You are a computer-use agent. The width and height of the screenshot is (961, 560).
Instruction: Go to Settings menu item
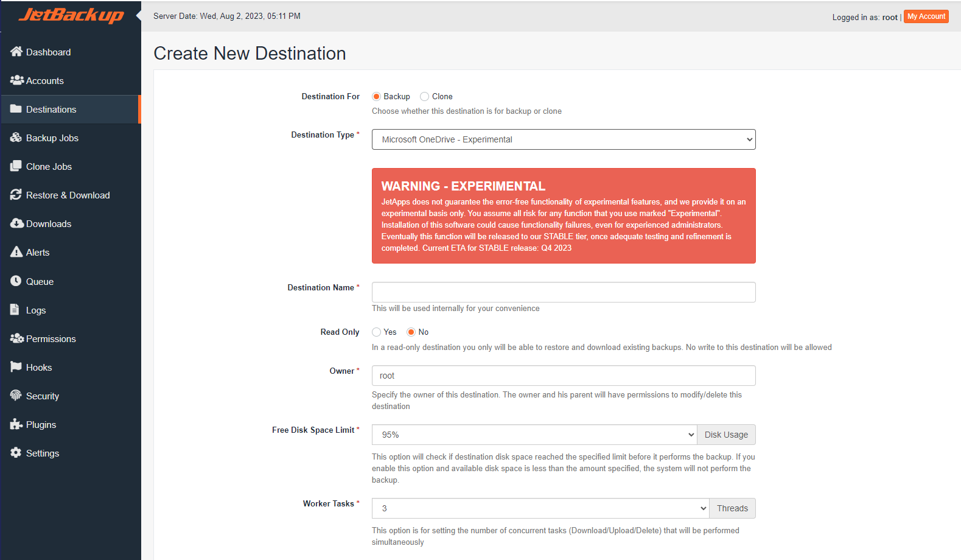pos(71,453)
